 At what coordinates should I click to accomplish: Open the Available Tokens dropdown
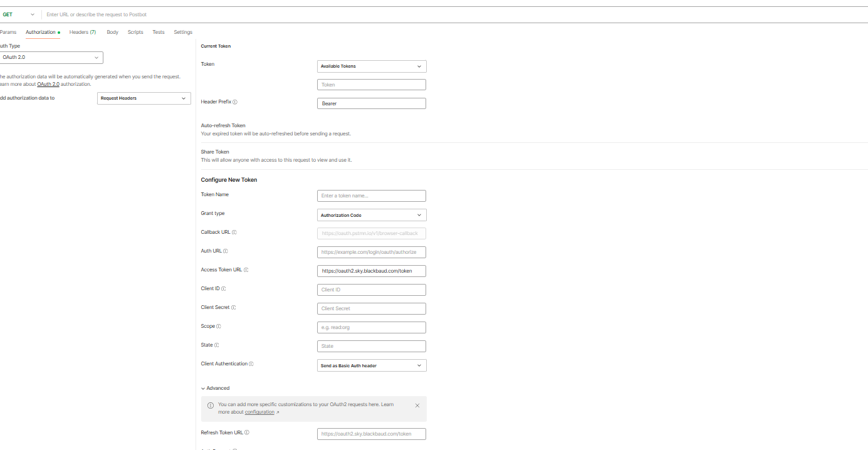coord(372,66)
